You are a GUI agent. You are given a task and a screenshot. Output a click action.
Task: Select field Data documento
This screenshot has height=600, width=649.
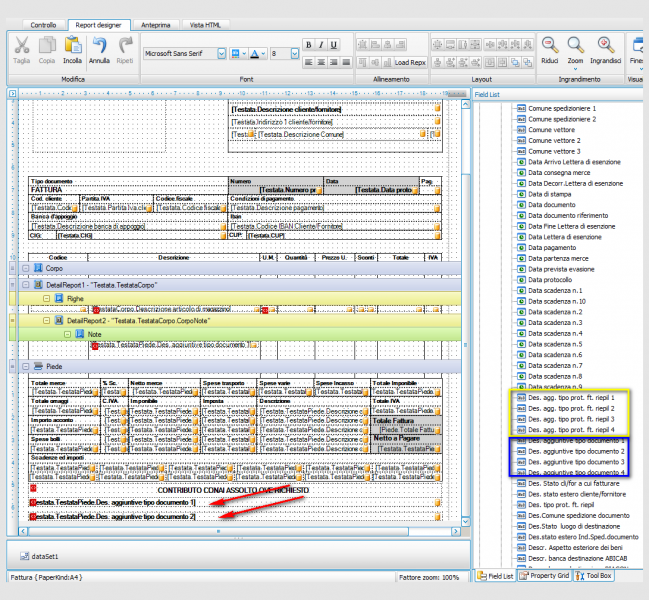pos(552,205)
